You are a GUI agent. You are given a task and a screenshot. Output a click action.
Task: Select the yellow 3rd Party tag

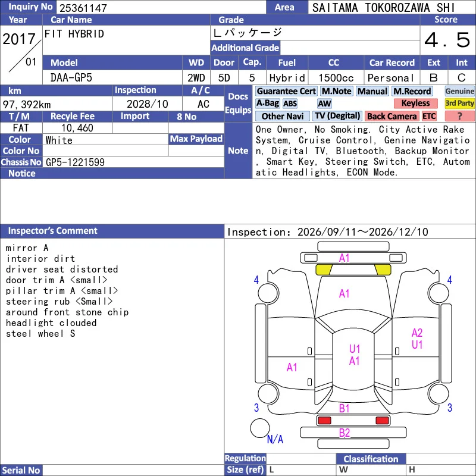click(x=459, y=103)
